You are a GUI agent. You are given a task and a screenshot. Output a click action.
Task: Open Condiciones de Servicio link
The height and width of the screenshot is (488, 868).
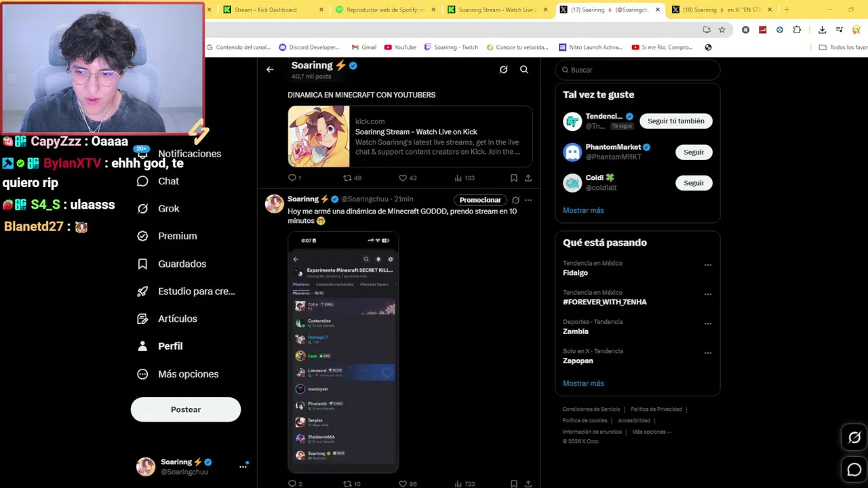click(591, 409)
